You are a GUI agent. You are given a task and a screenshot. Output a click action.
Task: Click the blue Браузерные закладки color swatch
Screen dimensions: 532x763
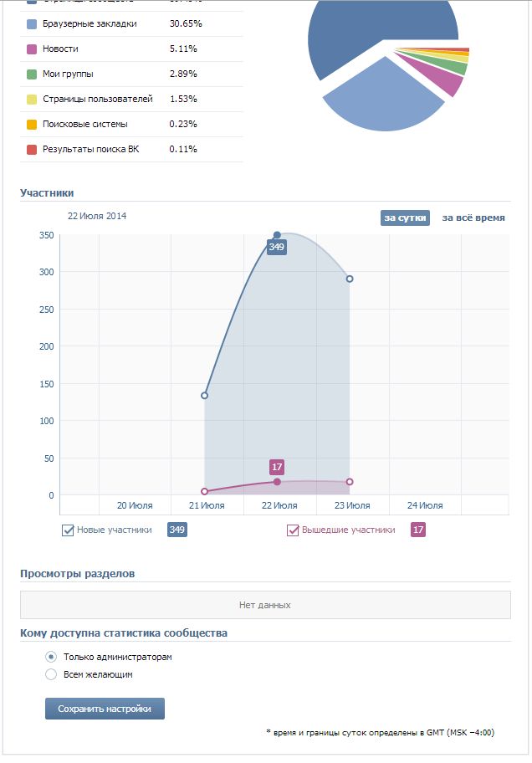(x=32, y=24)
